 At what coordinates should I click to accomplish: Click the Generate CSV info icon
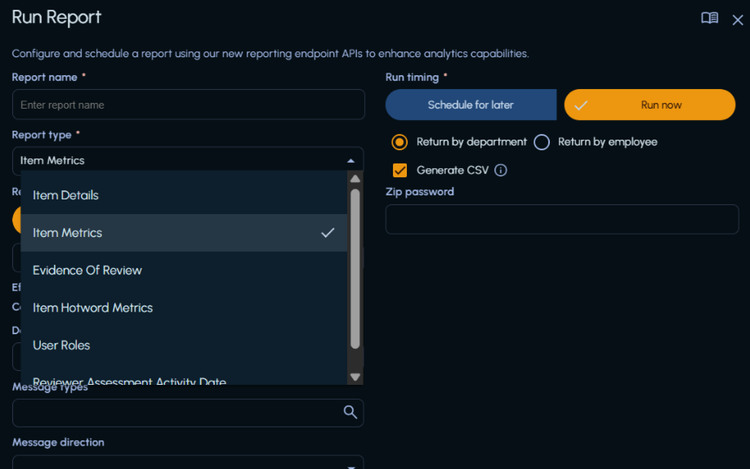click(500, 170)
